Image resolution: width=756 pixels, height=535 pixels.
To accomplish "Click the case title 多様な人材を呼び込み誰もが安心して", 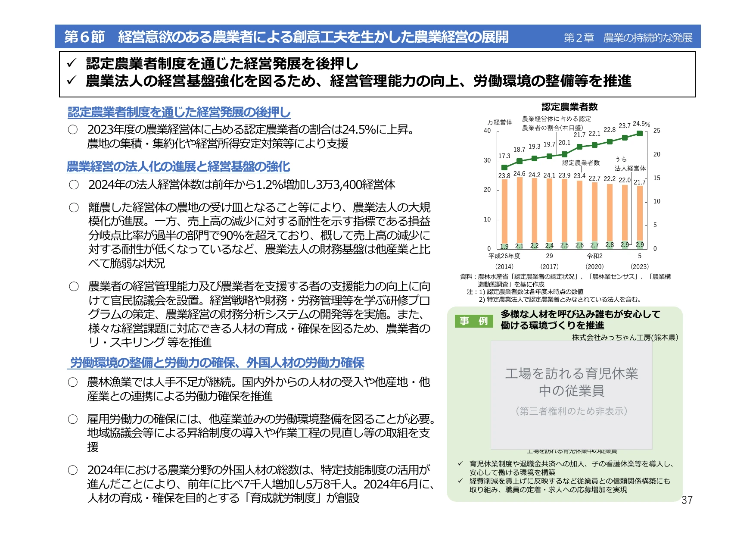I will coord(580,319).
